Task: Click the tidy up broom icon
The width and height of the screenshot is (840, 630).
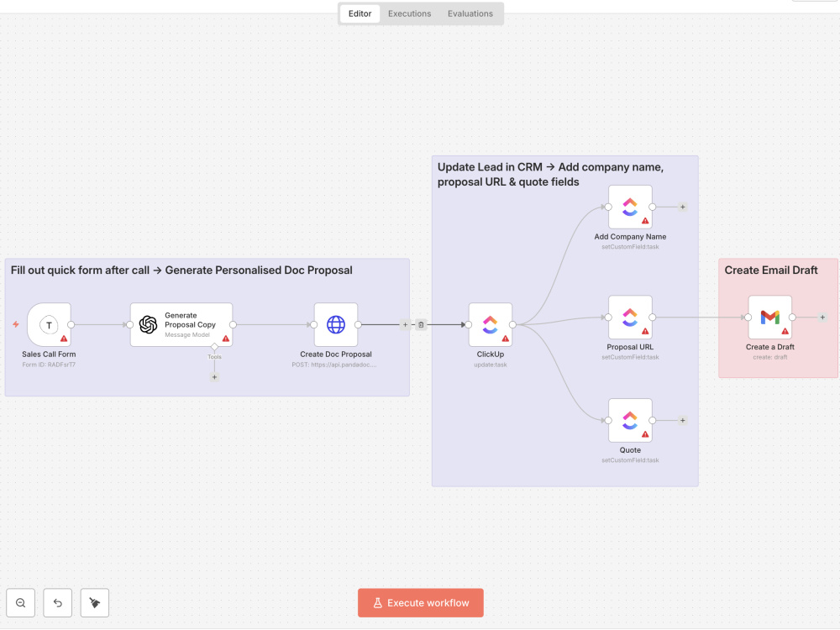Action: (x=95, y=602)
